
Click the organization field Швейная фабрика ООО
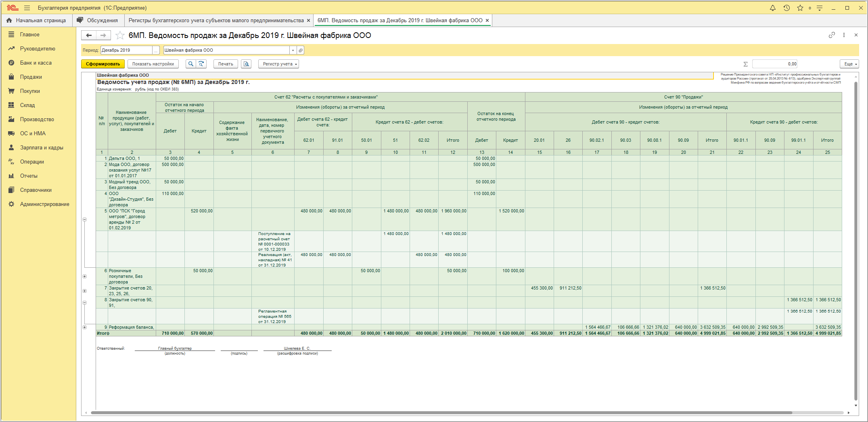tap(226, 50)
